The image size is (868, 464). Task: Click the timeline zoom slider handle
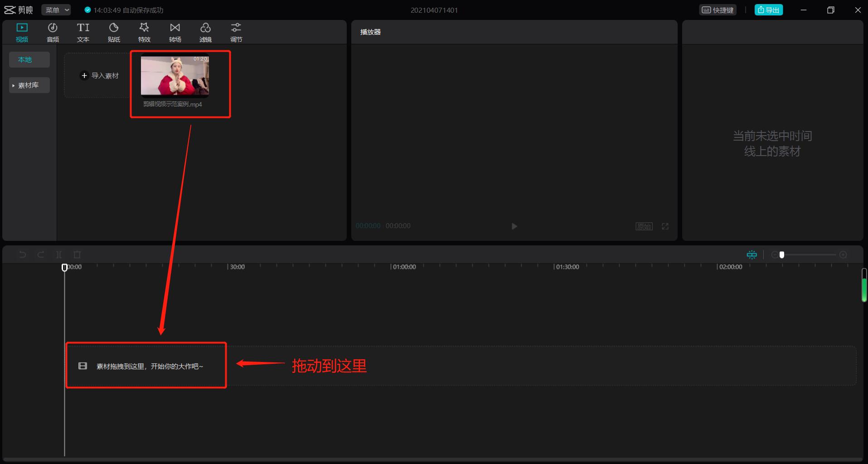(x=782, y=255)
